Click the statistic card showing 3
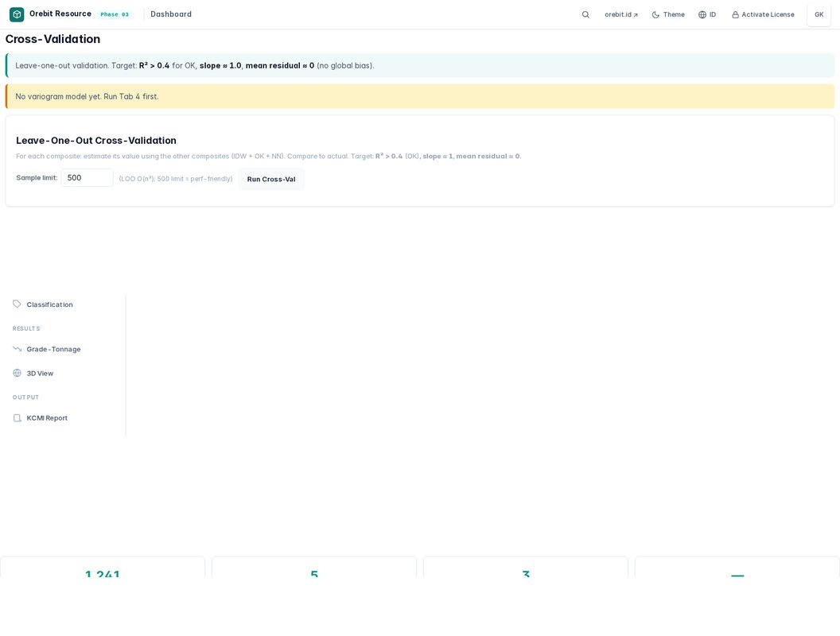The image size is (840, 636). coord(526,567)
